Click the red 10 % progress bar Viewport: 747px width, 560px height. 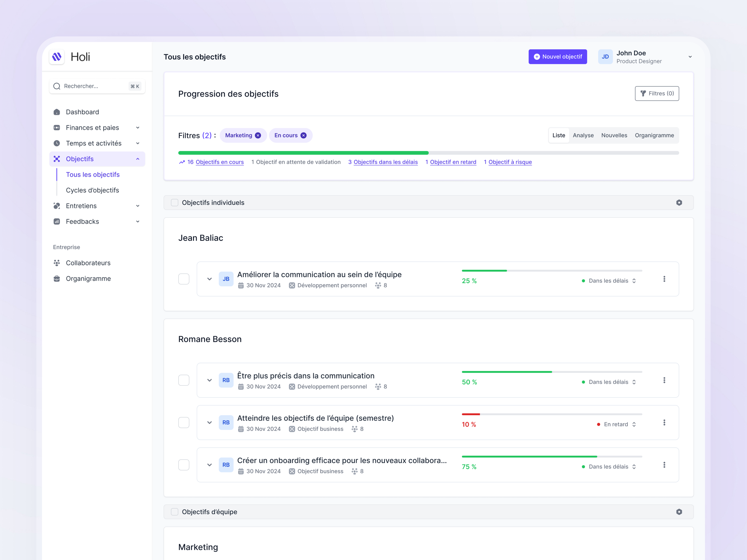[x=552, y=414]
